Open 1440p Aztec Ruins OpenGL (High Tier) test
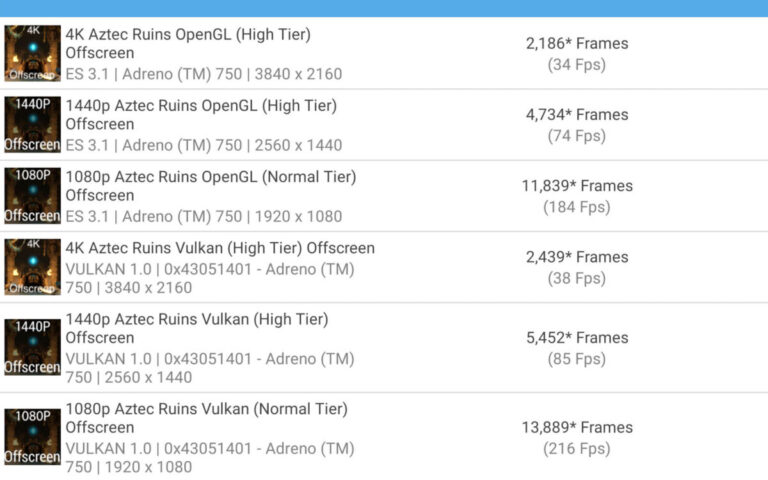768x480 pixels. click(200, 105)
